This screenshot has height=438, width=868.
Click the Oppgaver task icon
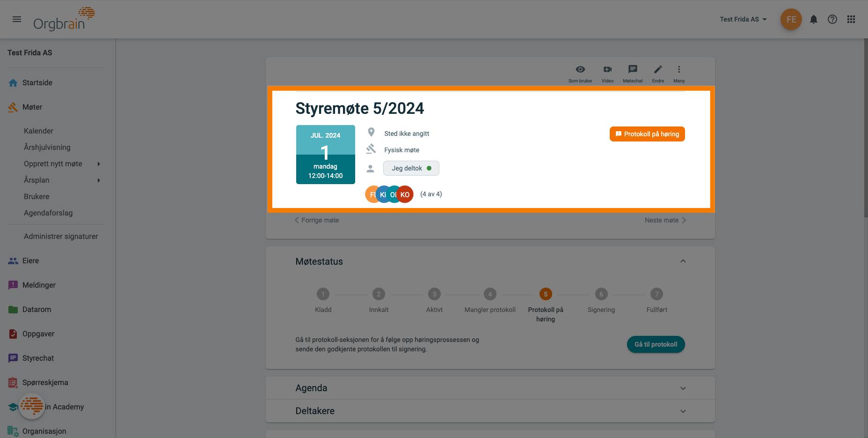tap(13, 334)
